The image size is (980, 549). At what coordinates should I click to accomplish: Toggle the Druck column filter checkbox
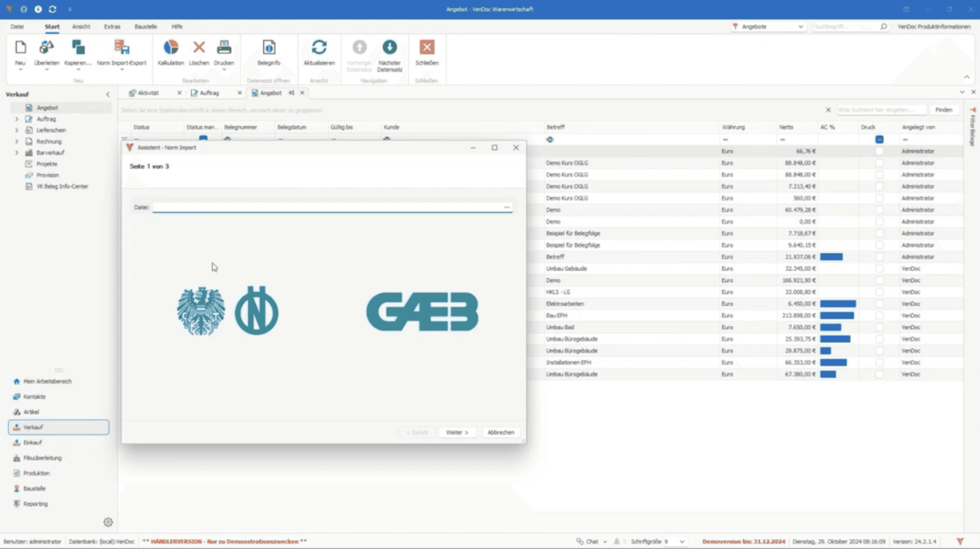879,140
